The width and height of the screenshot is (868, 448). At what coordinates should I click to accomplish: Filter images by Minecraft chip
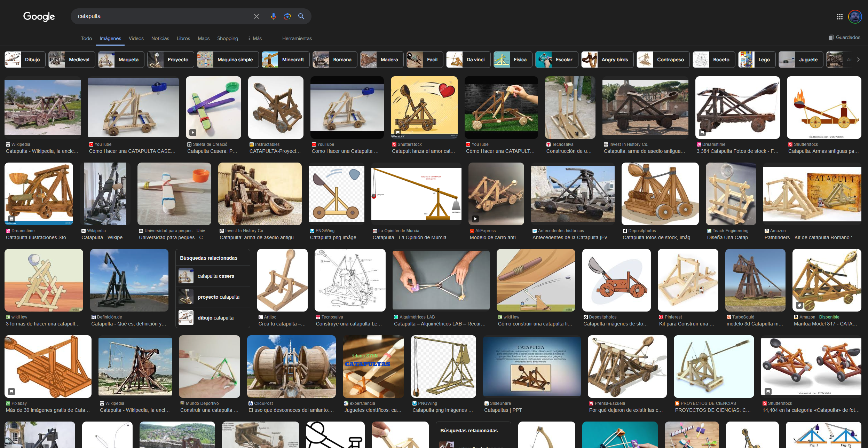coord(286,60)
